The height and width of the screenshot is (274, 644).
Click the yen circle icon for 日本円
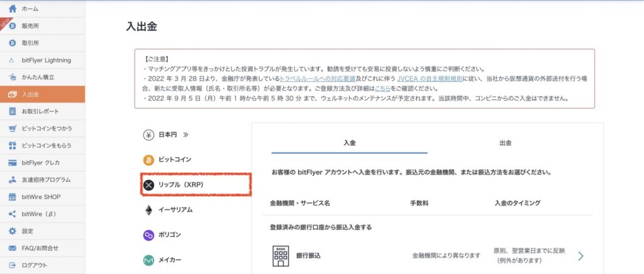(148, 135)
